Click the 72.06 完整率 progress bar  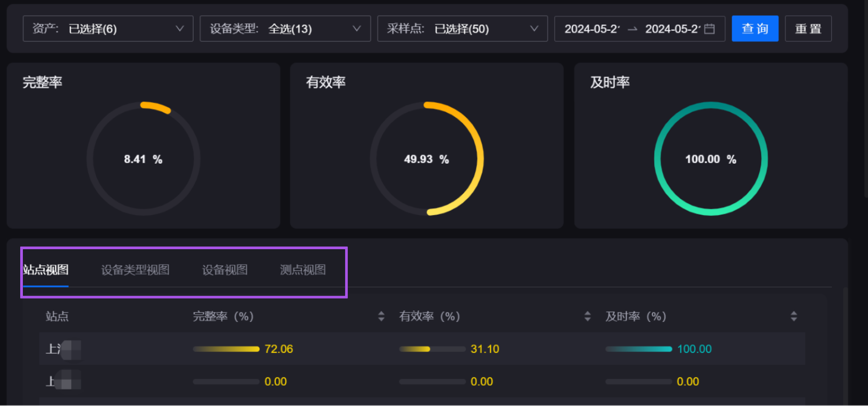point(226,349)
